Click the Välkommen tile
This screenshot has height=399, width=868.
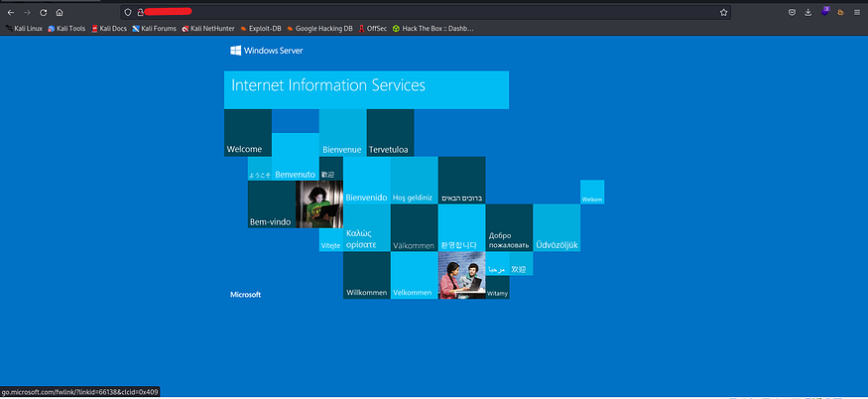[x=414, y=228]
